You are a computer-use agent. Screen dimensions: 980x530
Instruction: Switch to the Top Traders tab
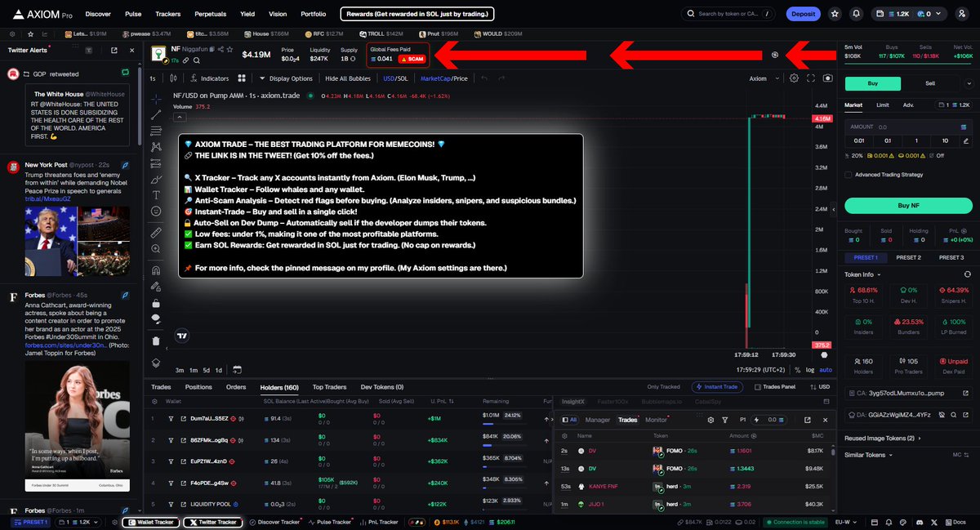(x=329, y=387)
